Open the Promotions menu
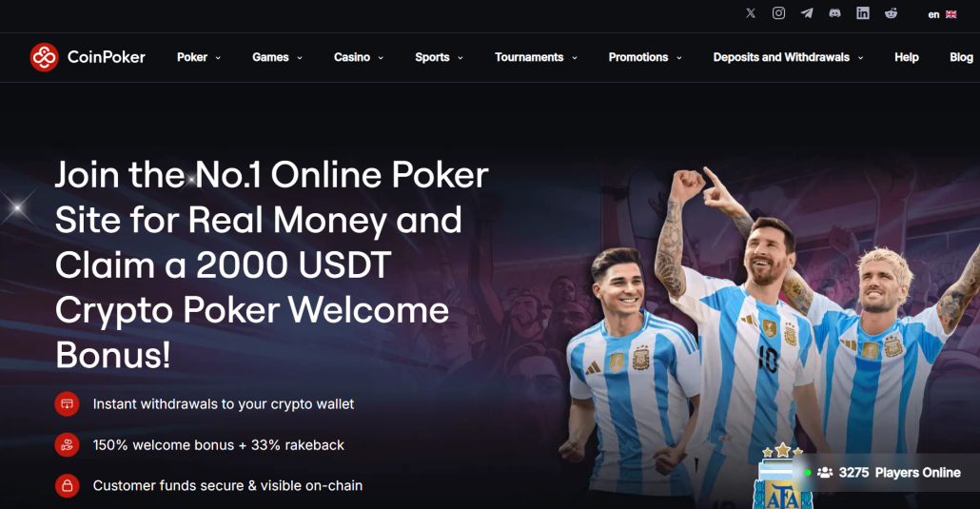980x509 pixels. coord(645,57)
